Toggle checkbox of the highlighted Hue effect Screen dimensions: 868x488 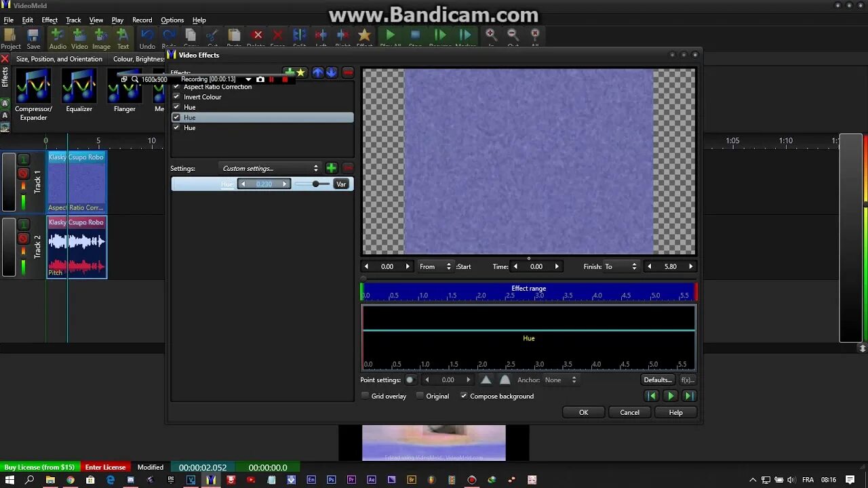pyautogui.click(x=176, y=117)
